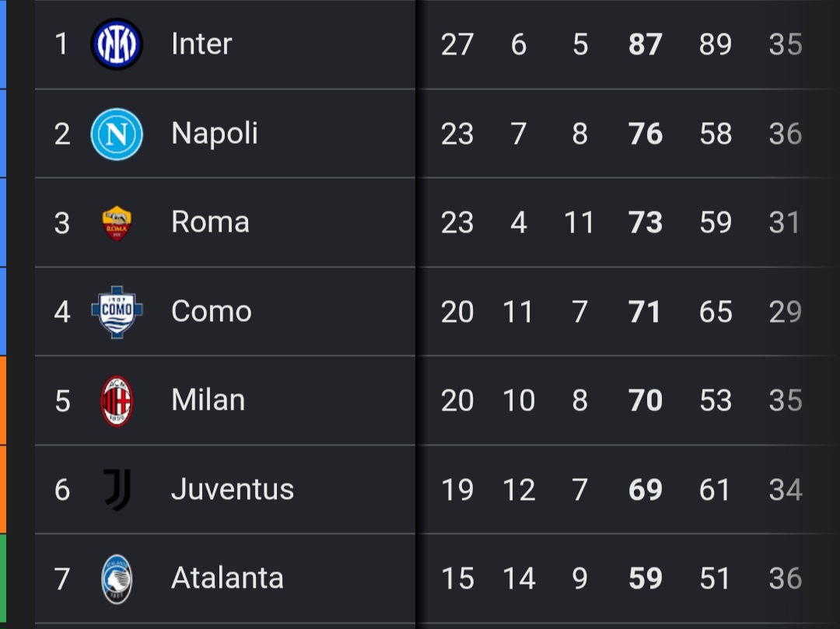The height and width of the screenshot is (629, 840).
Task: Open the Atalanta club badge
Action: 117,579
